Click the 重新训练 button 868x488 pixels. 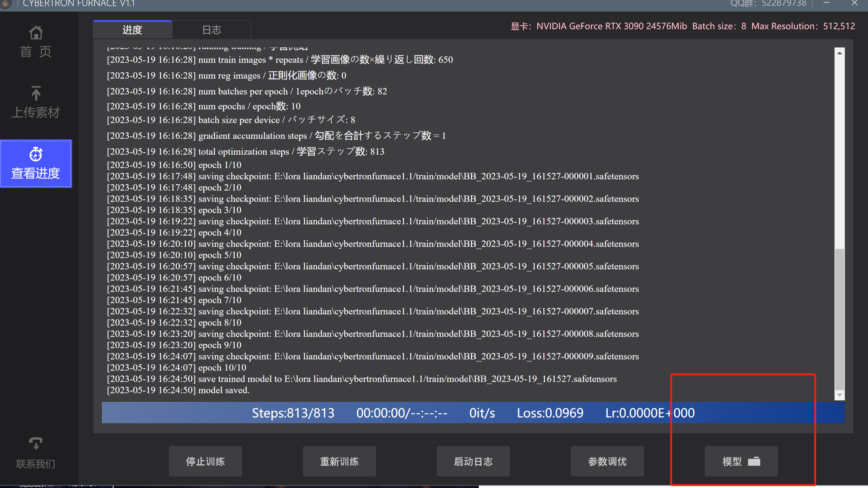[x=339, y=461]
